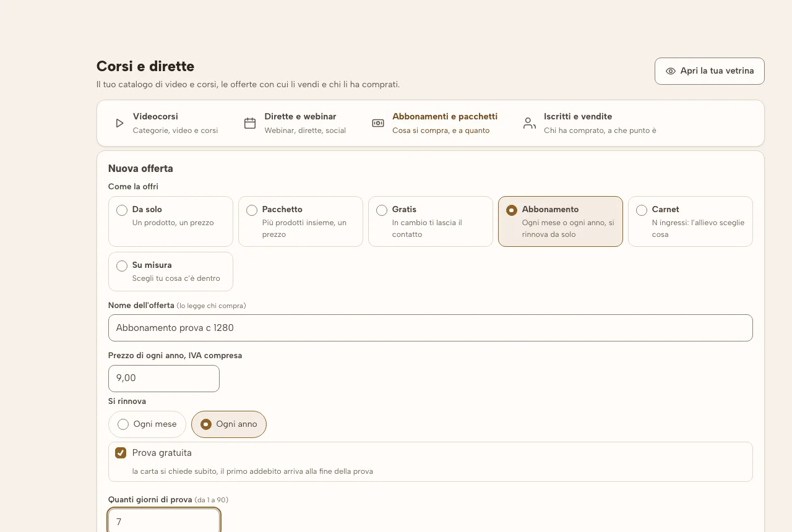Open the Abbonamenti e pacchetti tab
Viewport: 792px width, 532px height.
coord(435,123)
